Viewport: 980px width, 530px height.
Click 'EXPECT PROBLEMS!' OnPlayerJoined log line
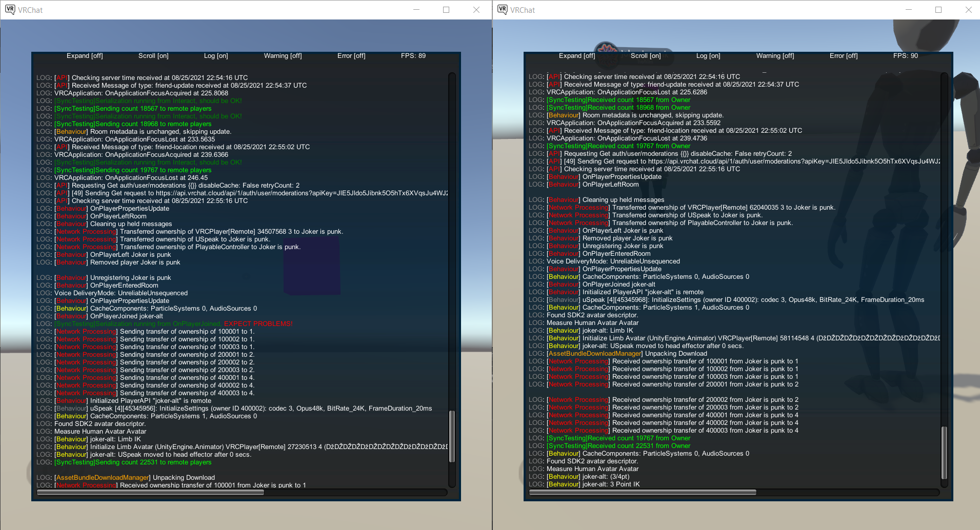(x=164, y=324)
